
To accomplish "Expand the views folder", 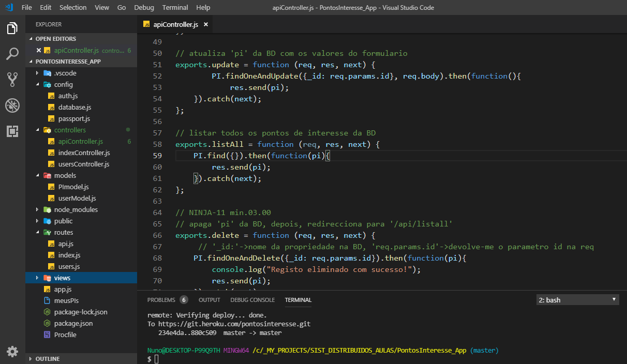I will [62, 278].
